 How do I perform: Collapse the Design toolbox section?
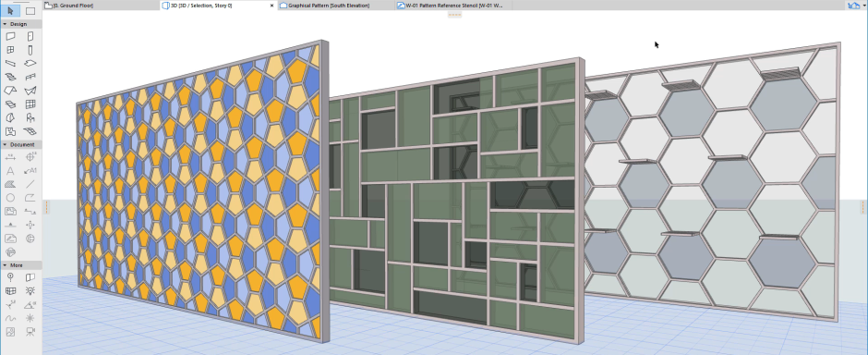pyautogui.click(x=21, y=24)
